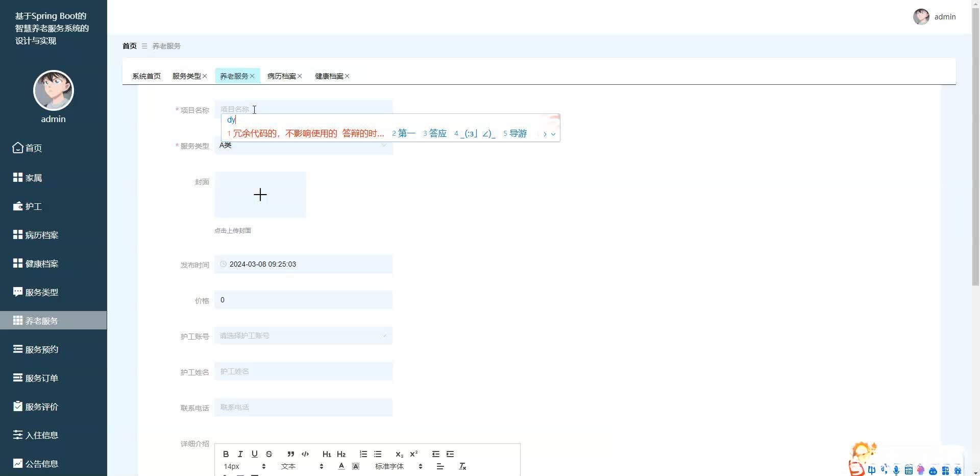Click the clock icon in 发布时间 field
This screenshot has height=476, width=980.
click(223, 264)
